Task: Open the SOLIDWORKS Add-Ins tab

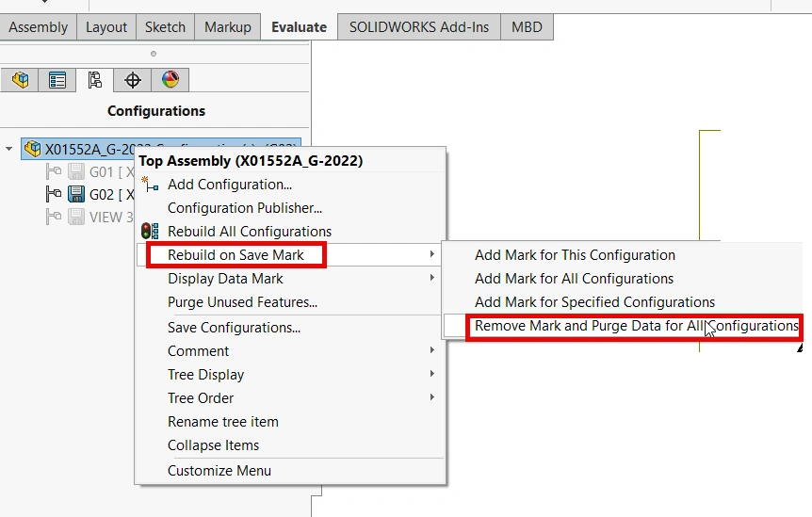Action: pyautogui.click(x=419, y=27)
